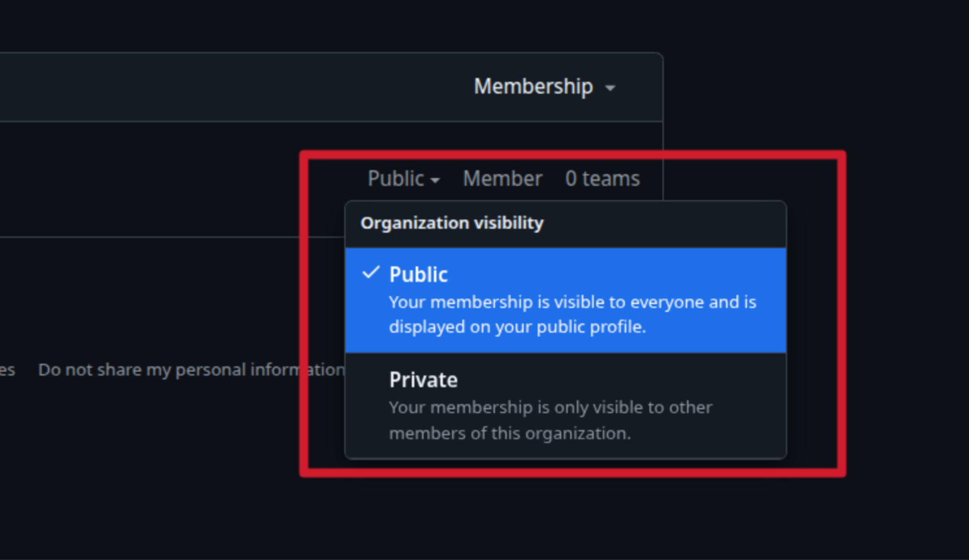Select the Private organization visibility option
The image size is (969, 560).
(565, 405)
